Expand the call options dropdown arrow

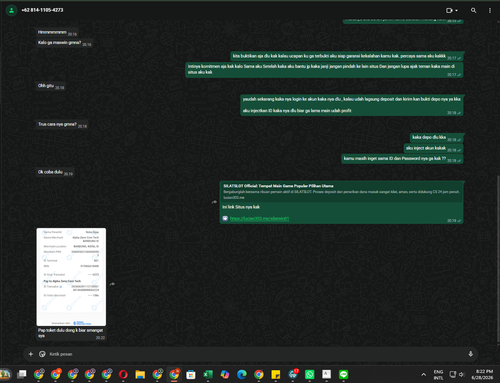click(456, 11)
